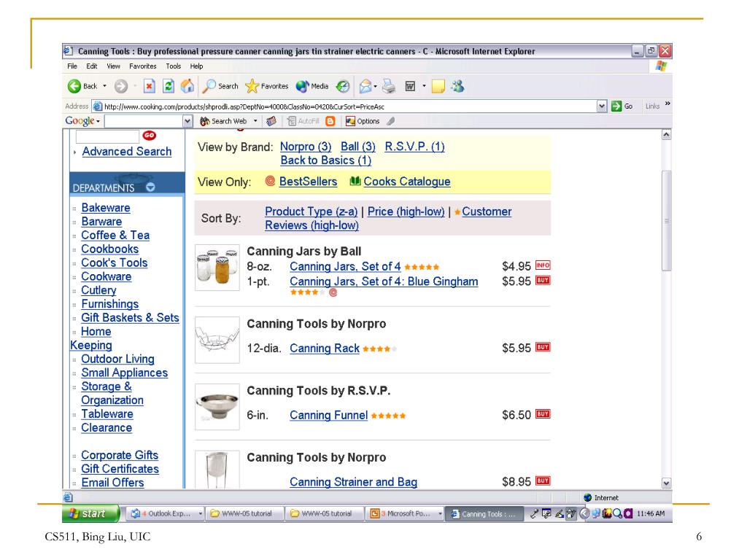Click the Canning Jars product thumbnail

(217, 268)
